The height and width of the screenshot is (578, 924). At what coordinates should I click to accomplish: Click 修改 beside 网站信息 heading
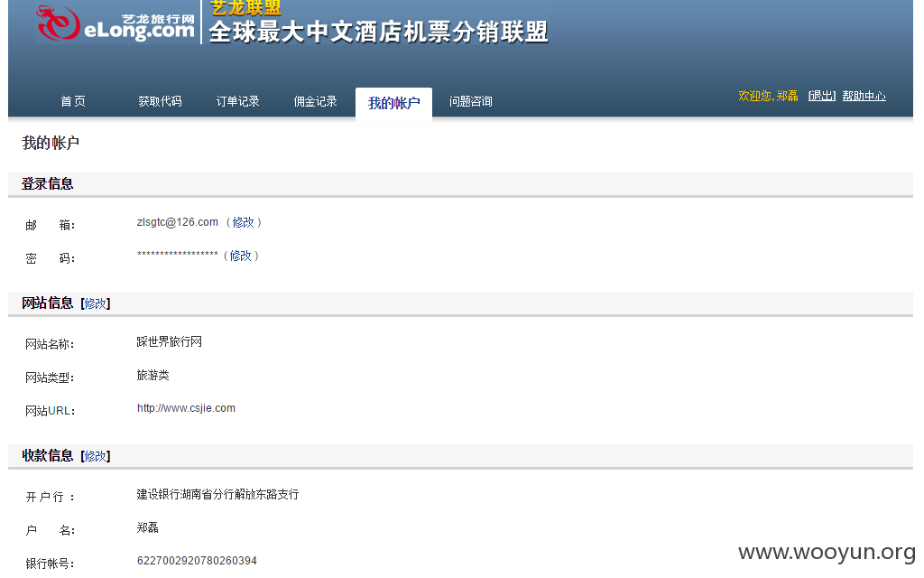[x=95, y=303]
